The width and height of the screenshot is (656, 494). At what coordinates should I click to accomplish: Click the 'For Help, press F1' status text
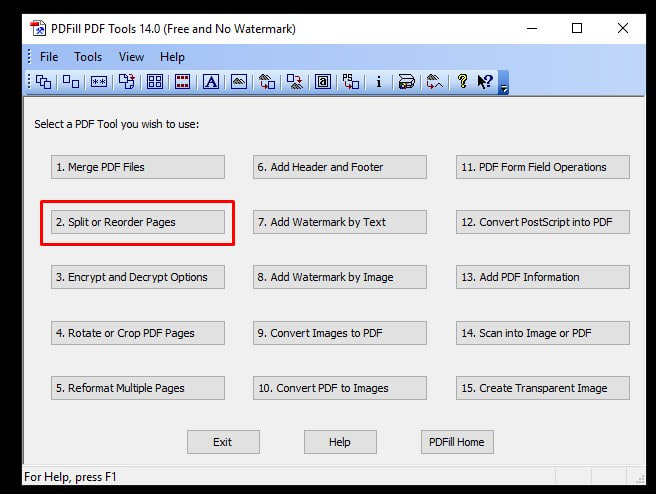70,477
